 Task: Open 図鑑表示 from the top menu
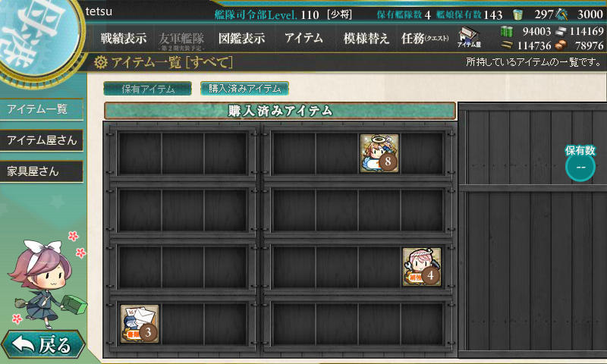tap(241, 38)
